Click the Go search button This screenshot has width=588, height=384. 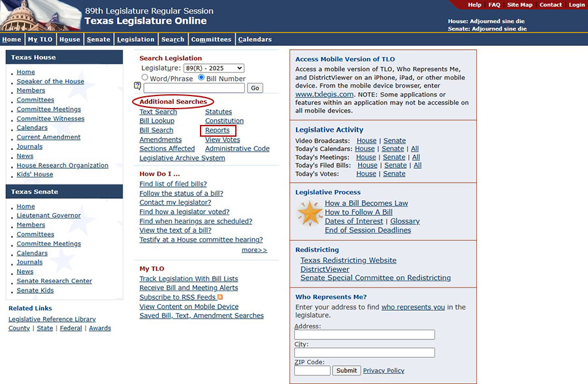click(x=255, y=88)
